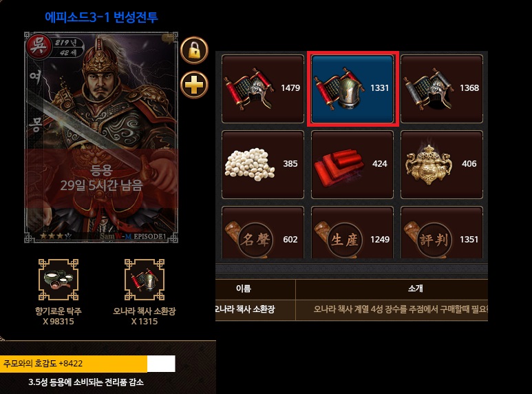Choose the golden incense burner item 406

pos(442,165)
